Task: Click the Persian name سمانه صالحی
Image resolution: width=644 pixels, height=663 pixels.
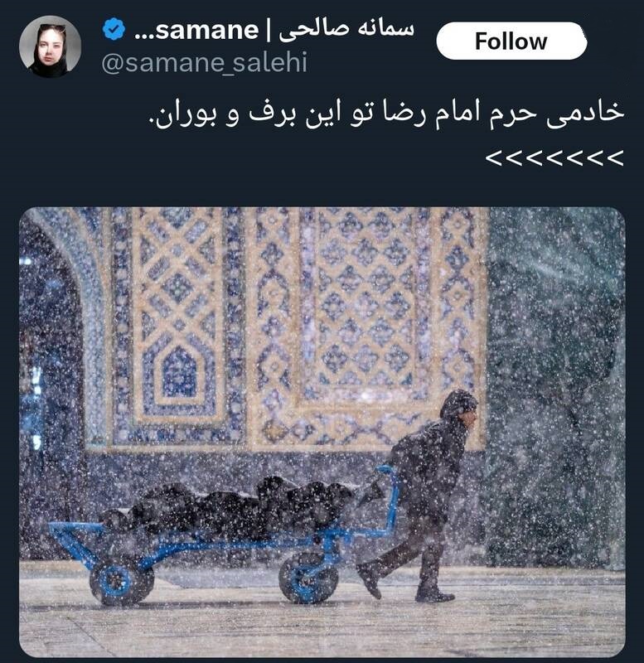Action: click(346, 31)
